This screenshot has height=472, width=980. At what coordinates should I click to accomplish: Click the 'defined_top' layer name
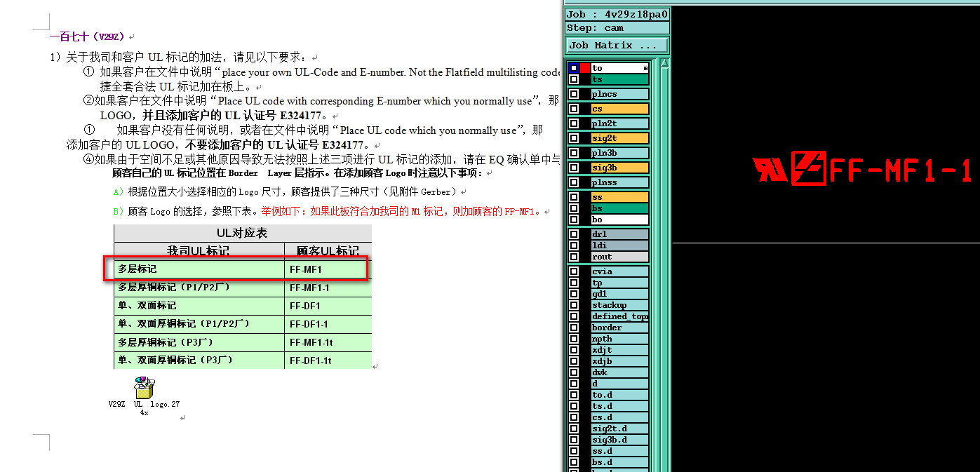[x=620, y=316]
